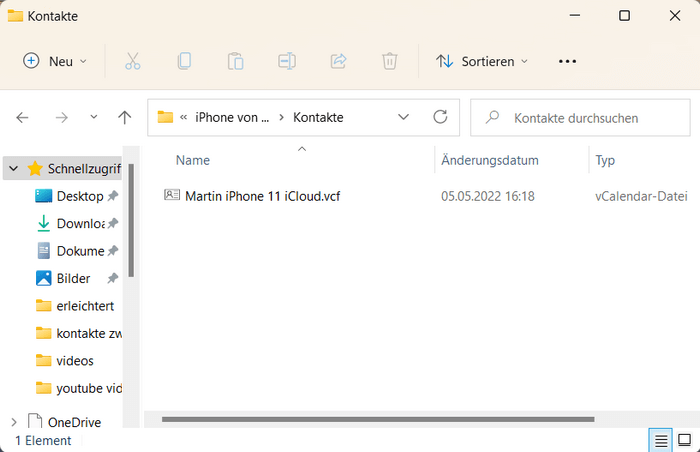This screenshot has width=700, height=452.
Task: Go back with the left arrow
Action: coord(22,117)
